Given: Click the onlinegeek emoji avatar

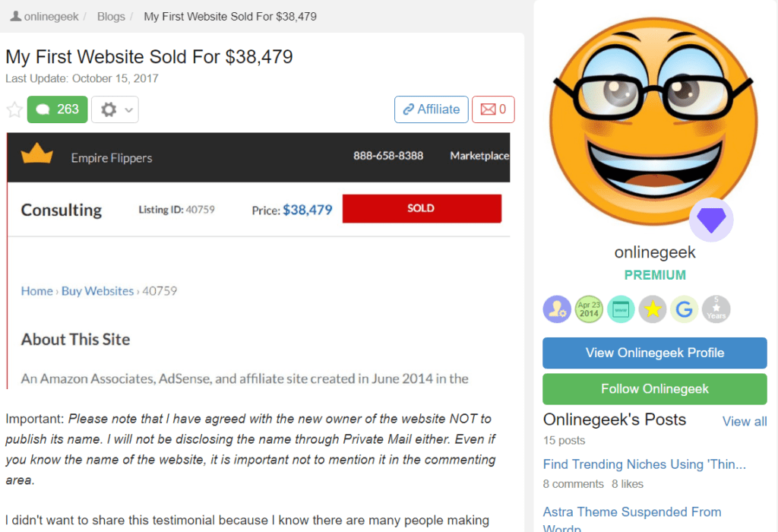Looking at the screenshot, I should [x=654, y=122].
